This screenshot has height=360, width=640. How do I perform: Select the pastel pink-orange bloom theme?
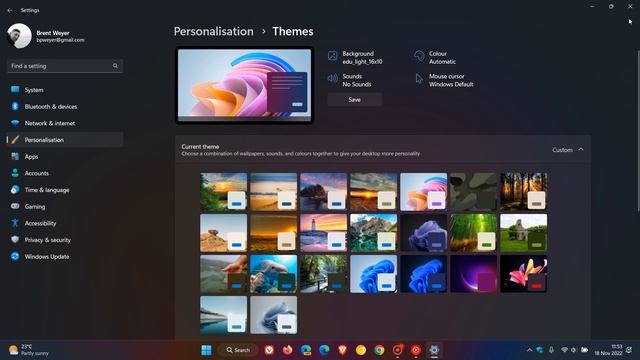[x=424, y=191]
